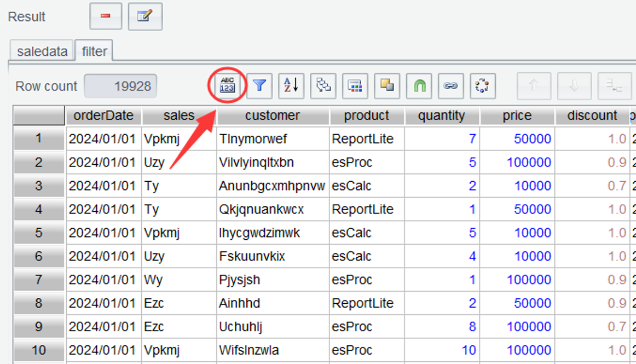Select row number 5 header

38,233
